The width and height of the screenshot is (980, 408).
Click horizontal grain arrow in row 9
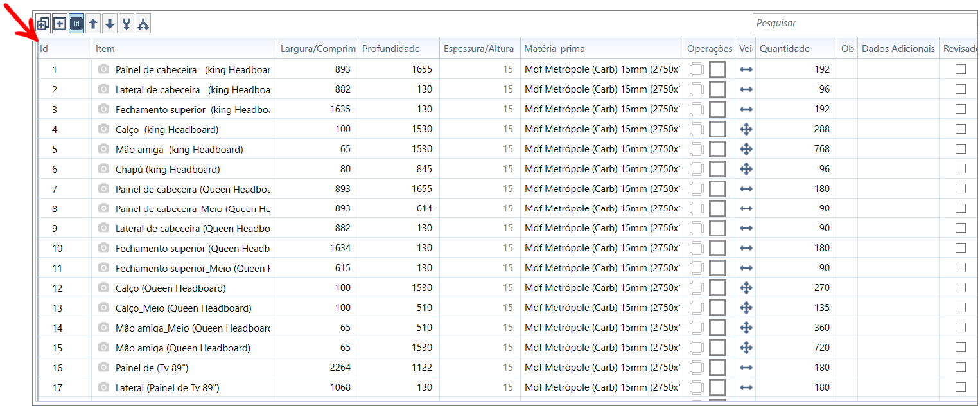[x=746, y=228]
